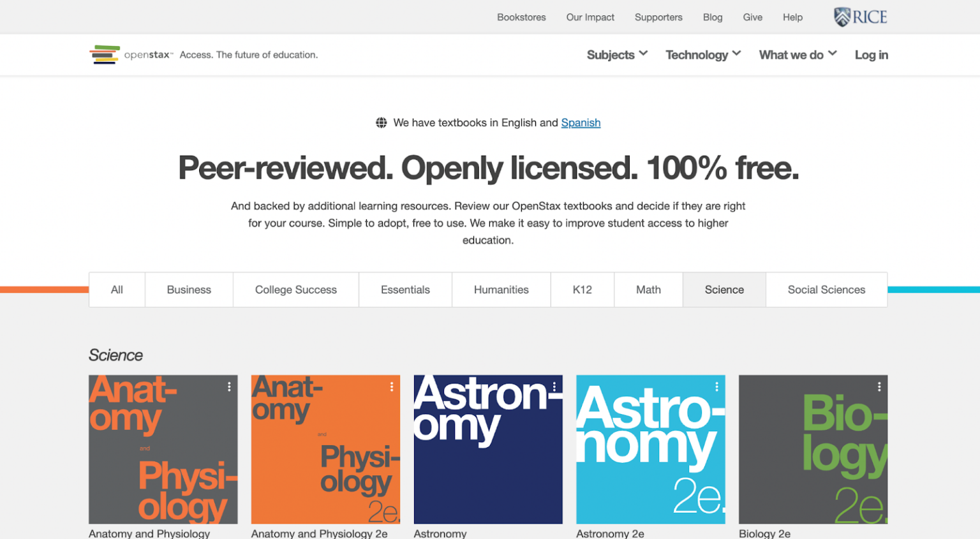This screenshot has height=539, width=980.
Task: Select the All subjects tab
Action: tap(117, 290)
